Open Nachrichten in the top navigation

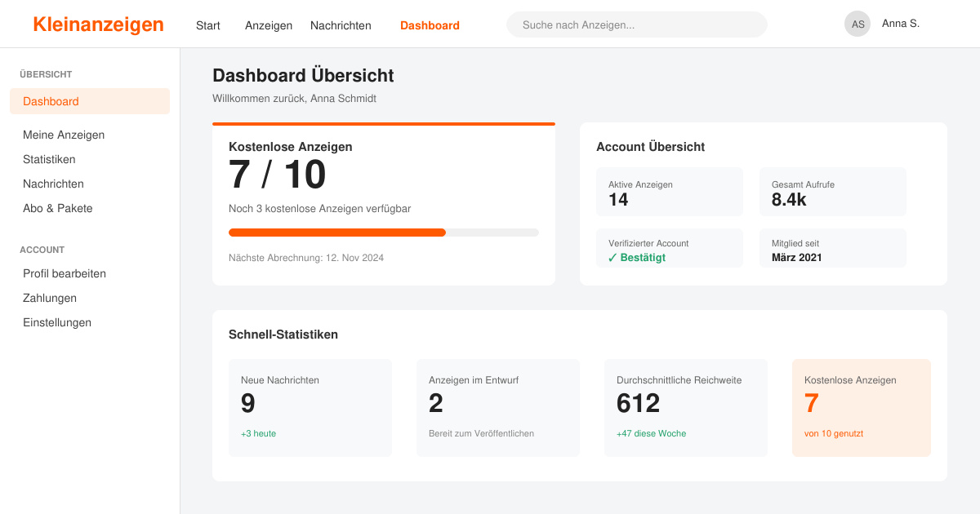pos(341,25)
